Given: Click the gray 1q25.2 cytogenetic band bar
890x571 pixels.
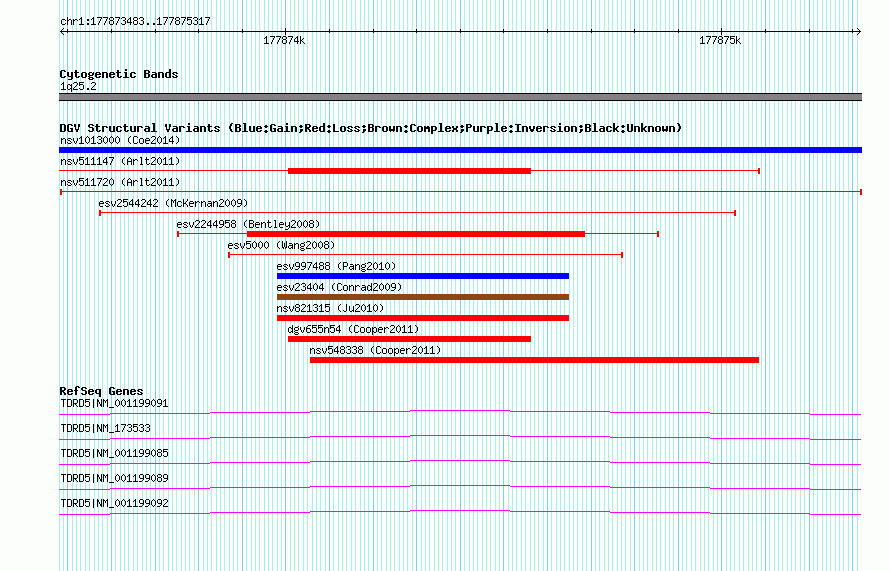Looking at the screenshot, I should click(x=460, y=97).
